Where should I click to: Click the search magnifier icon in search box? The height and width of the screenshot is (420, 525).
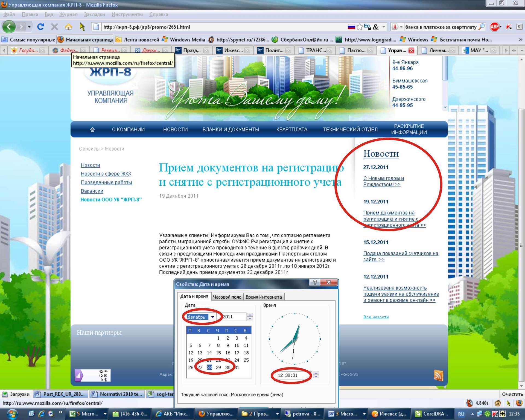[x=482, y=27]
